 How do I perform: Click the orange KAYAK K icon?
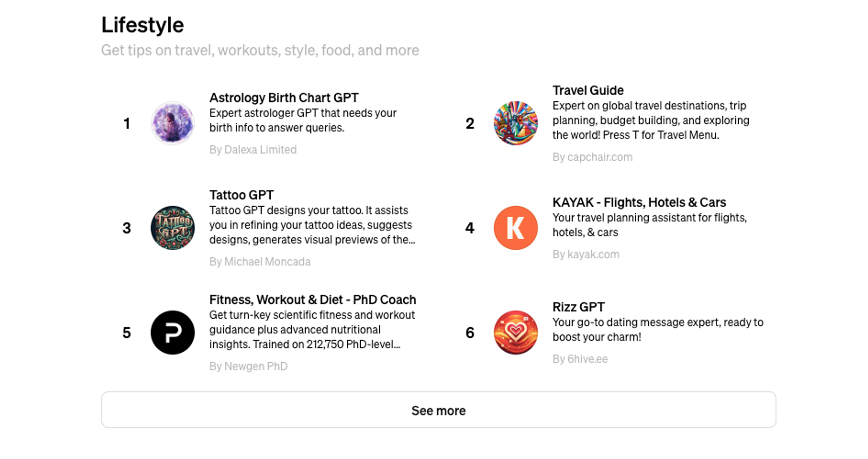coord(516,228)
